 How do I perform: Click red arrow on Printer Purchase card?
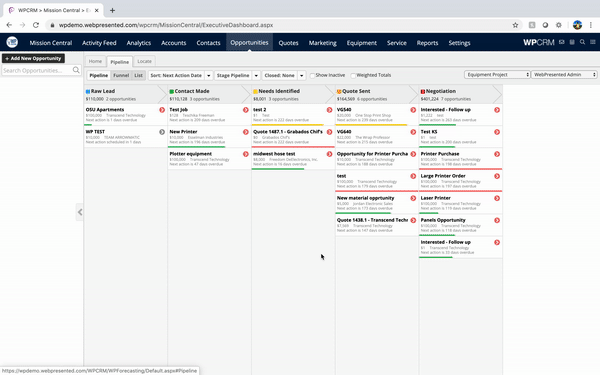point(497,154)
